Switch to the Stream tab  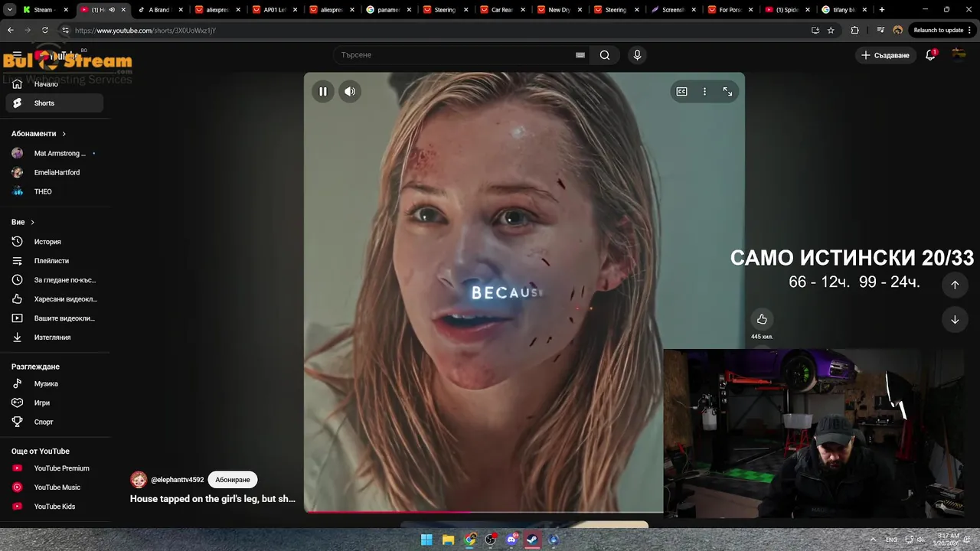click(x=46, y=10)
